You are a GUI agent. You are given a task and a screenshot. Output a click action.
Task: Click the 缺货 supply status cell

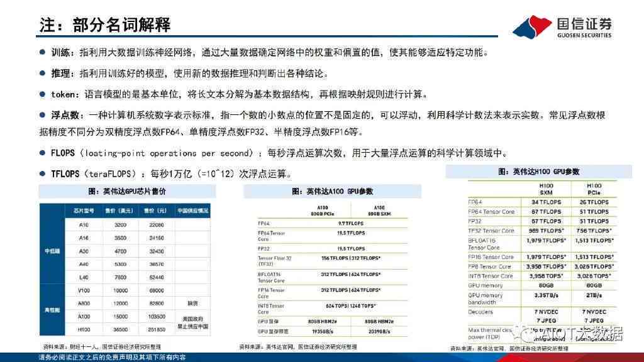192,304
